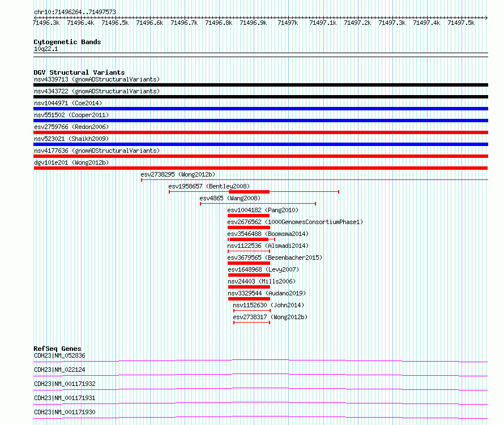Select the Cytogenetic Bands track title
Image resolution: width=504 pixels, height=425 pixels.
tap(67, 42)
